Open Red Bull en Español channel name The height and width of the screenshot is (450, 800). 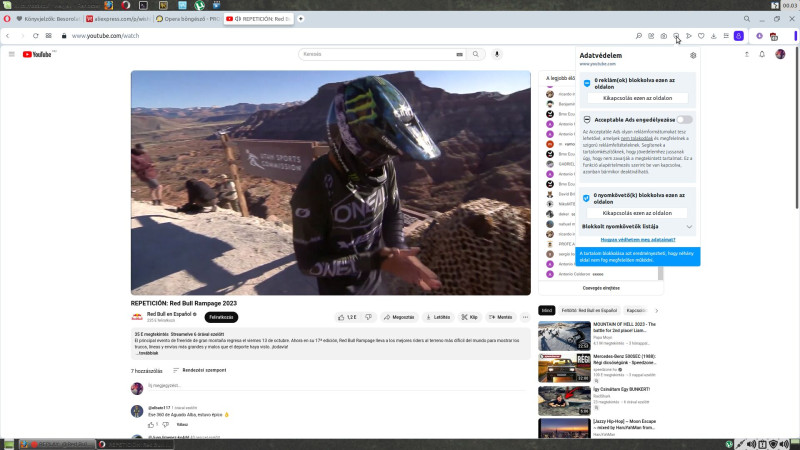pos(169,314)
